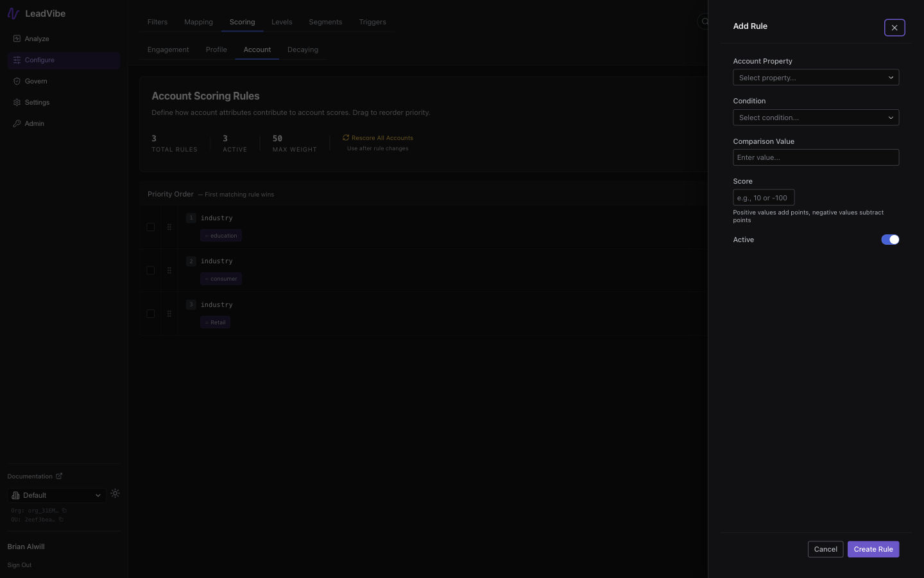
Task: Open the Default environment dropdown
Action: 56,495
